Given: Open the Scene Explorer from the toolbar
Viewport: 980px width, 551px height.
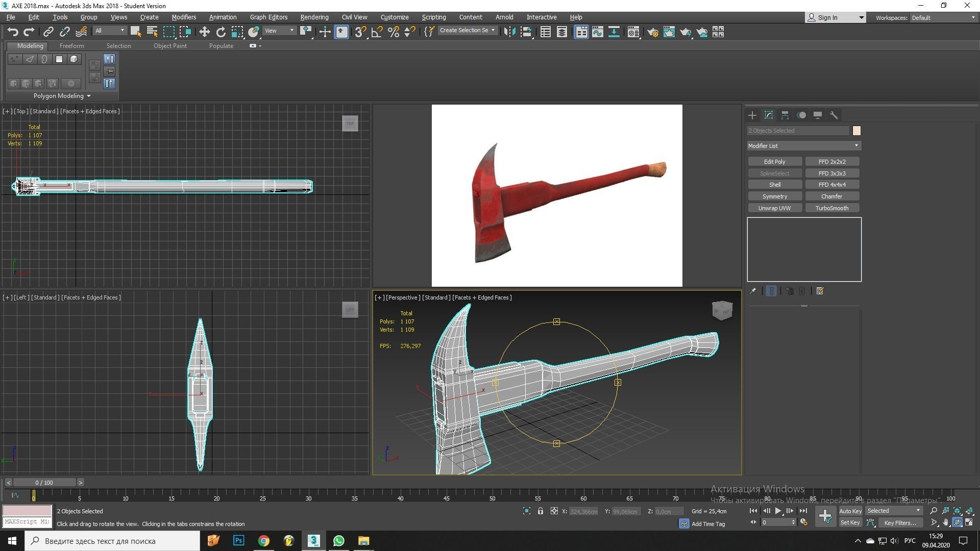Looking at the screenshot, I should [x=545, y=32].
